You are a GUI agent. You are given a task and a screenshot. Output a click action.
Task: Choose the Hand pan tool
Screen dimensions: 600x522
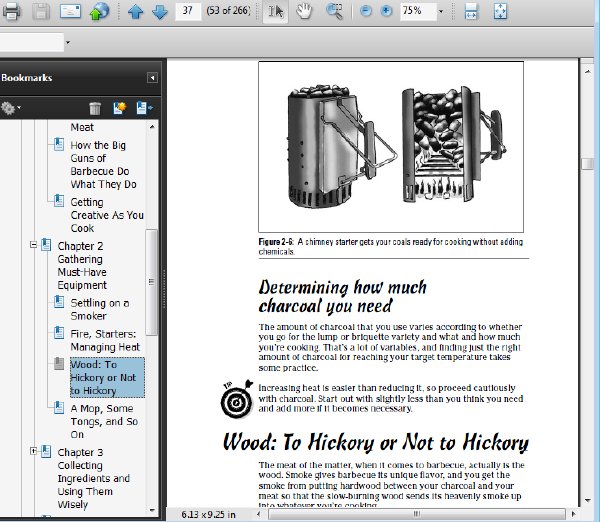[x=305, y=11]
